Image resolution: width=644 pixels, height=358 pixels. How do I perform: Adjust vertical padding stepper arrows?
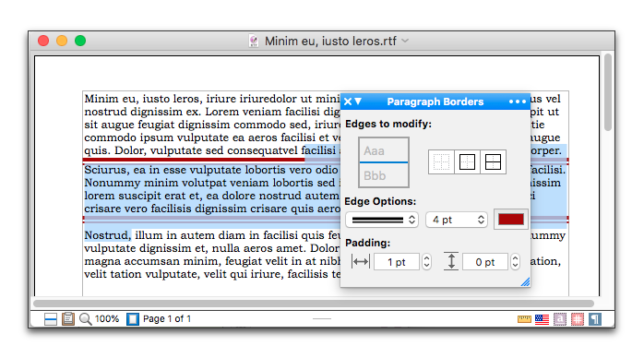[x=515, y=262]
